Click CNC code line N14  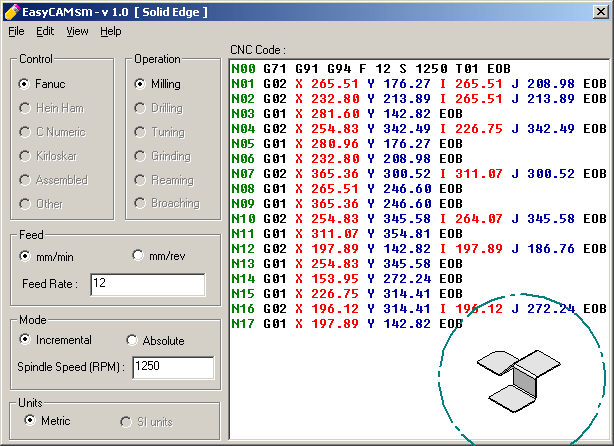347,279
